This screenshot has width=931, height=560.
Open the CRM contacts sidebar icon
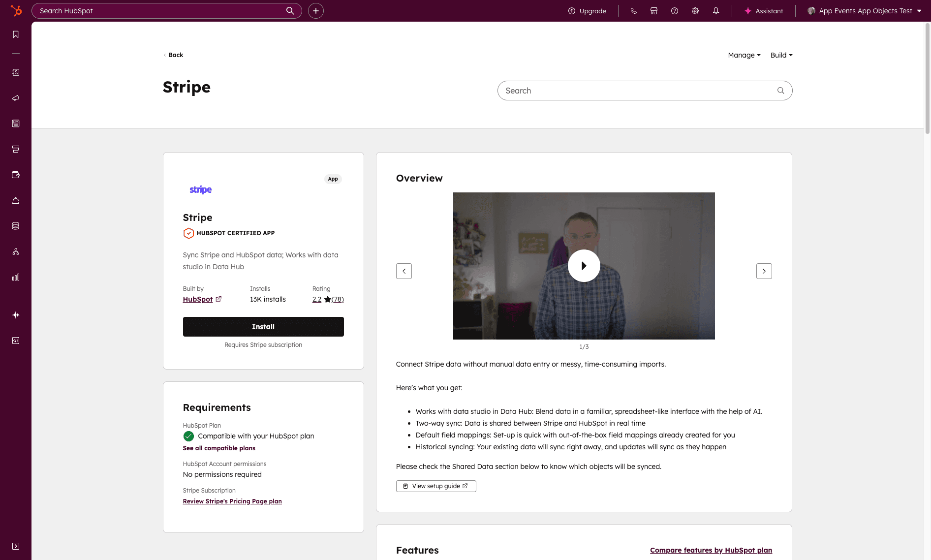(16, 72)
